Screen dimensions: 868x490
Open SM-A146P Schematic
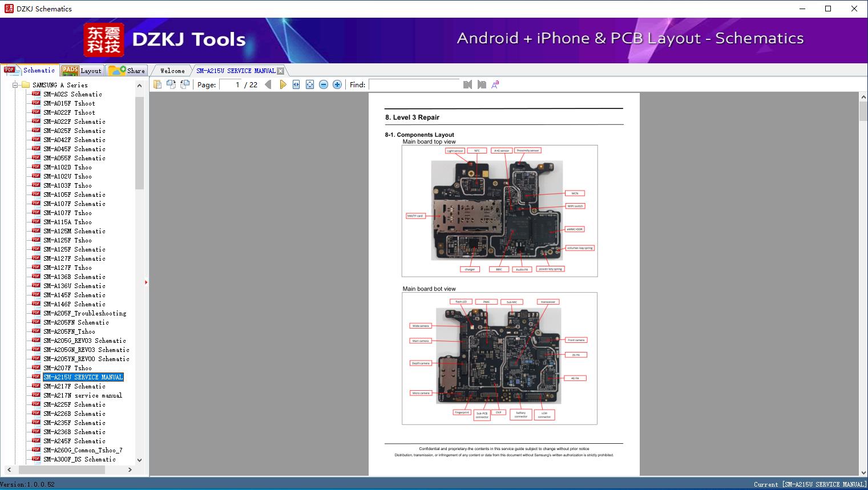click(74, 304)
